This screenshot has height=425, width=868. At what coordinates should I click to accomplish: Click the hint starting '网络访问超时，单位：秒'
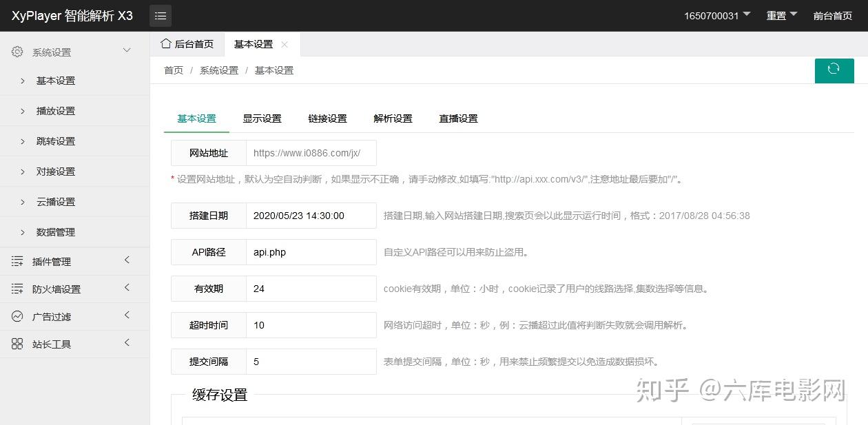click(x=536, y=325)
